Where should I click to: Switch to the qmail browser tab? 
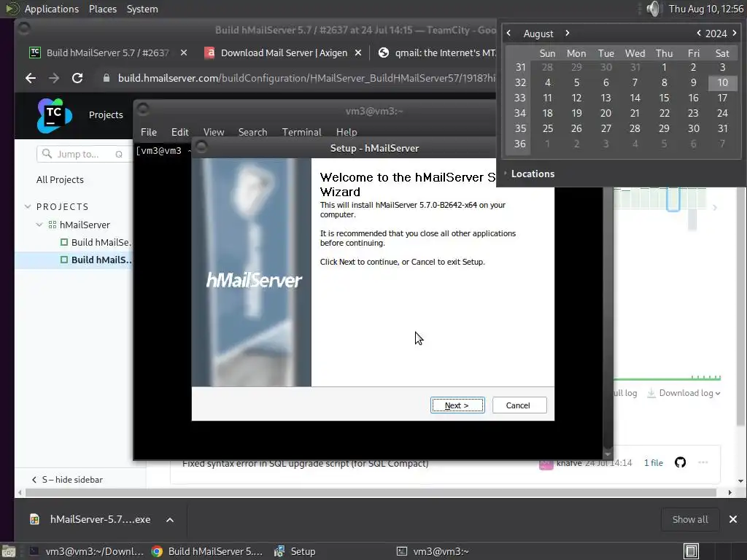click(x=437, y=52)
